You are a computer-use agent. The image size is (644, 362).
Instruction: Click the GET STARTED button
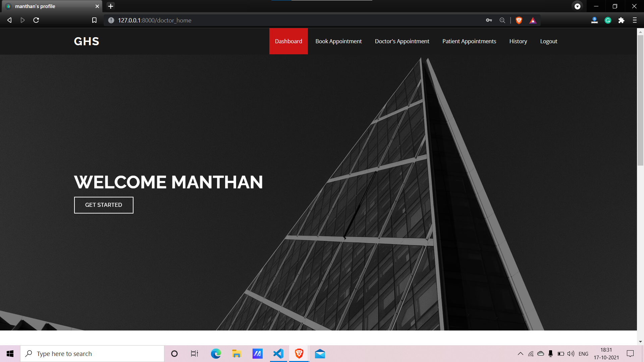(x=104, y=205)
